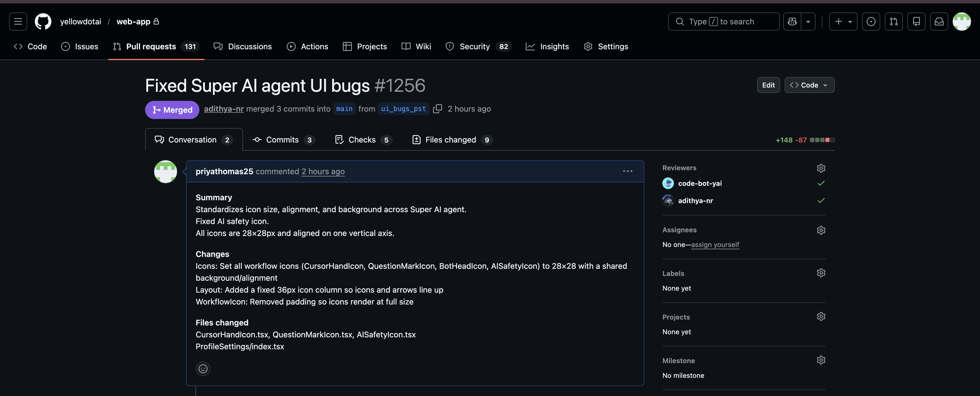
Task: Open Assignees gear settings
Action: 821,230
